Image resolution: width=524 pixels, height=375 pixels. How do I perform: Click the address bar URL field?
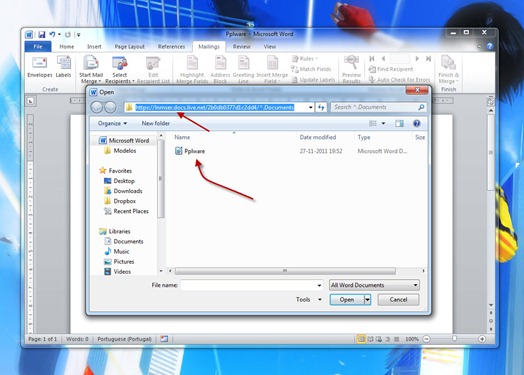[215, 107]
